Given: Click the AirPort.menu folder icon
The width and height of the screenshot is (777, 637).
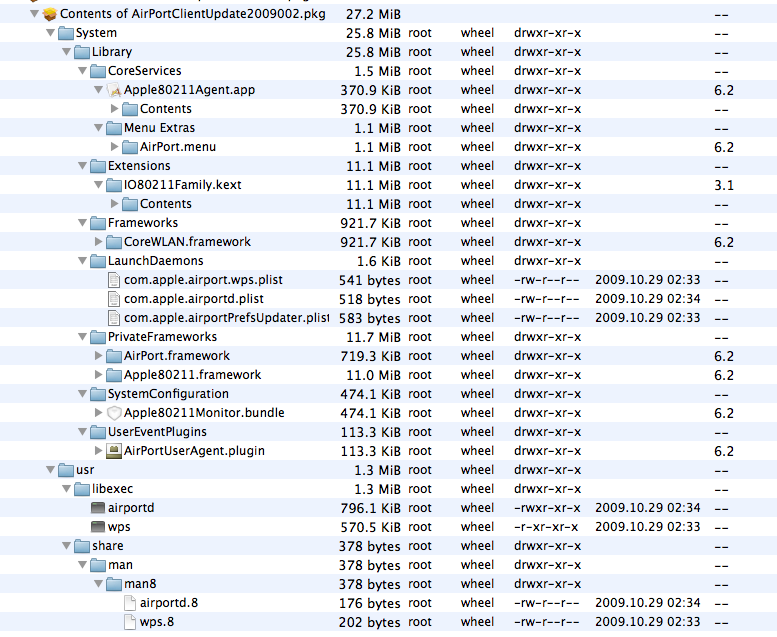Looking at the screenshot, I should pyautogui.click(x=130, y=147).
